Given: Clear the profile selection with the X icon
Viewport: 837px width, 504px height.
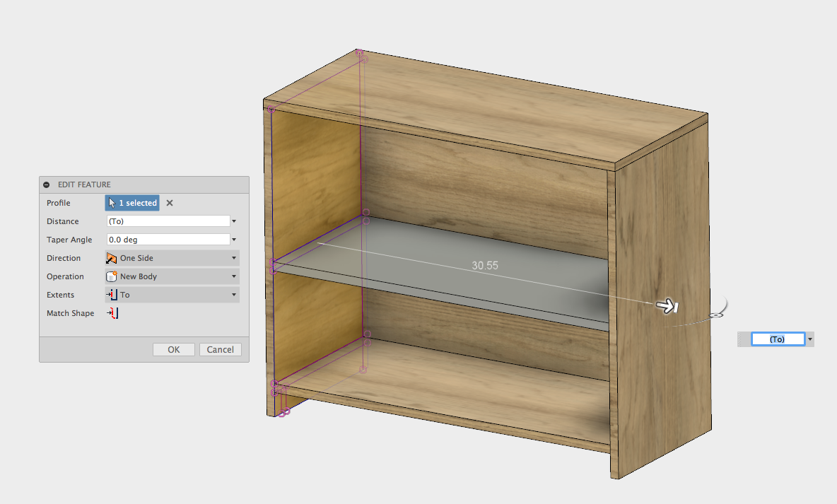Looking at the screenshot, I should pos(168,203).
